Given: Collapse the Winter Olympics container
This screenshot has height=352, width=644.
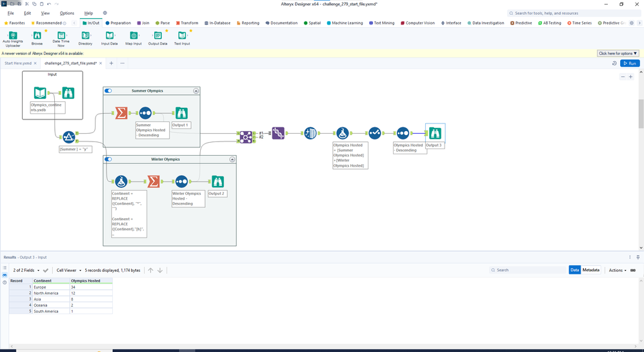Looking at the screenshot, I should tap(232, 160).
